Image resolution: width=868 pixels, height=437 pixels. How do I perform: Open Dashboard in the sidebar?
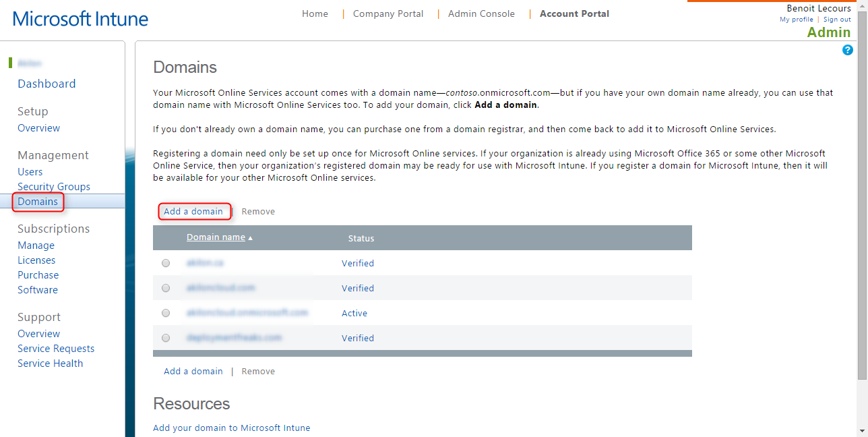click(x=46, y=84)
